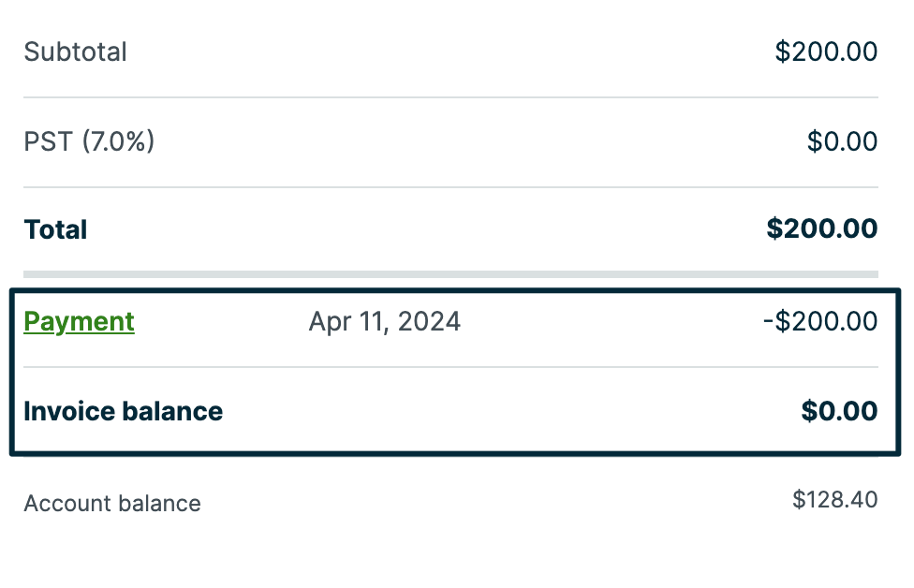Click the Apr 11, 2024 payment date
The height and width of the screenshot is (588, 914).
click(384, 321)
